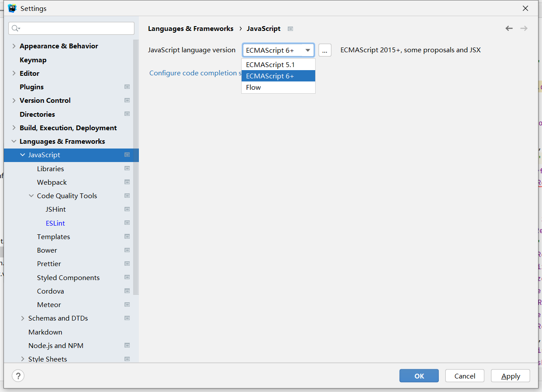542x392 pixels.
Task: Click project icon on Plugins row
Action: click(x=127, y=87)
